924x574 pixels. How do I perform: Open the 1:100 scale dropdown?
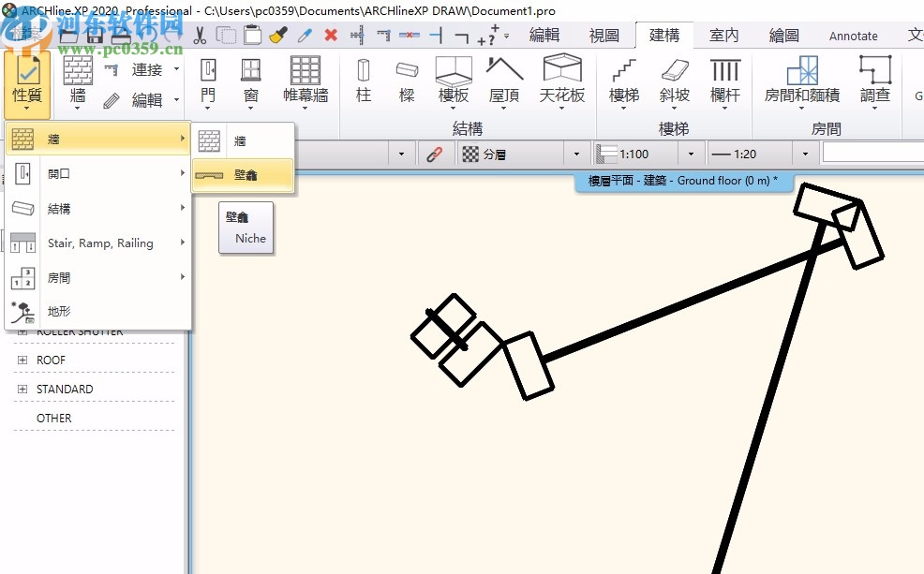691,155
